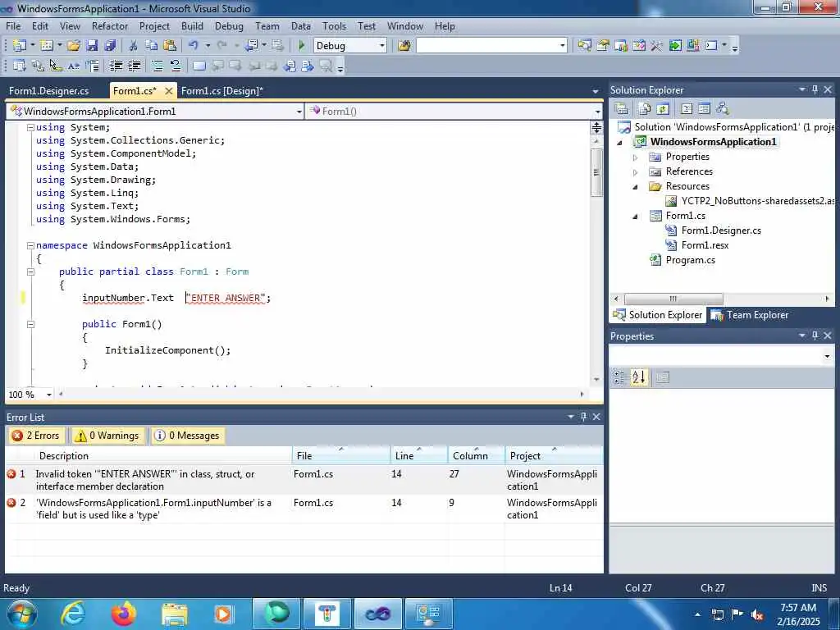The image size is (840, 630).
Task: Sort Error List by Line column header
Action: [419, 456]
